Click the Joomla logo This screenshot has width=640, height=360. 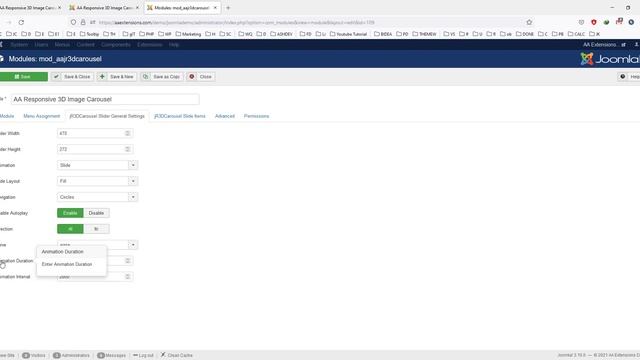click(x=610, y=59)
